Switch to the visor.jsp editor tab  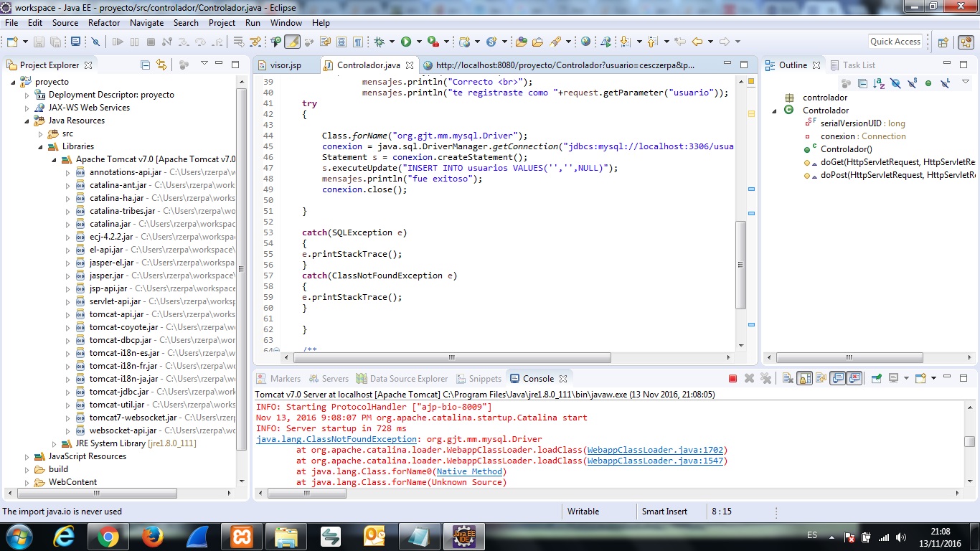coord(285,65)
